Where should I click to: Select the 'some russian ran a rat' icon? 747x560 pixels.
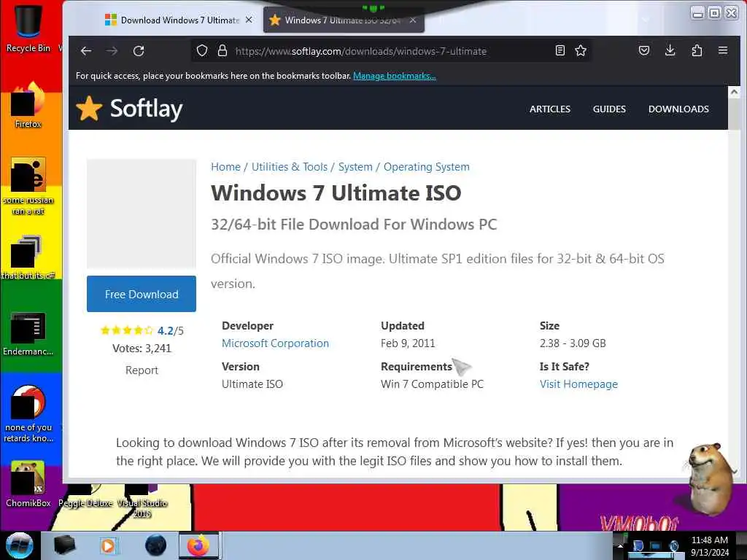point(28,186)
